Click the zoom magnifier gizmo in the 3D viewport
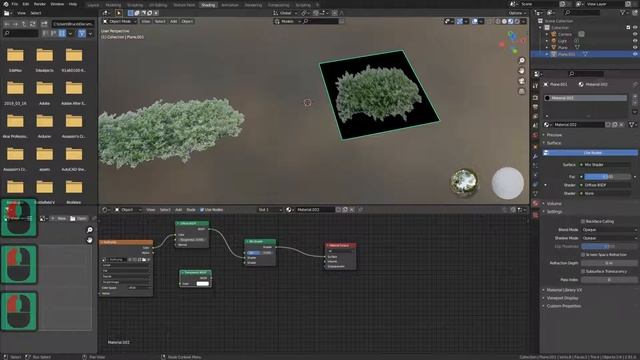This screenshot has width=640, height=360. (x=522, y=60)
